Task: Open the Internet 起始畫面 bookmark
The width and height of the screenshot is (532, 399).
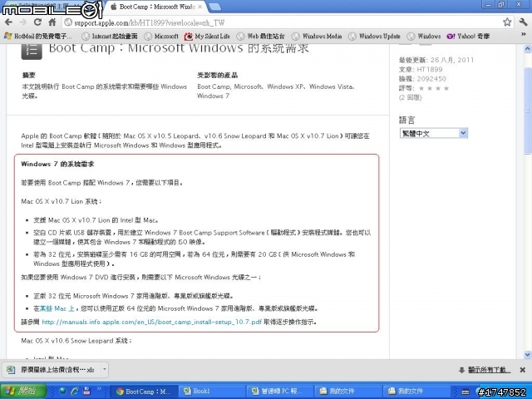Action: pyautogui.click(x=110, y=36)
